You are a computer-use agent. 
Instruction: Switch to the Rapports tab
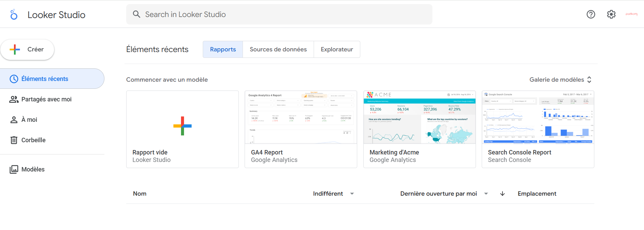(x=223, y=49)
